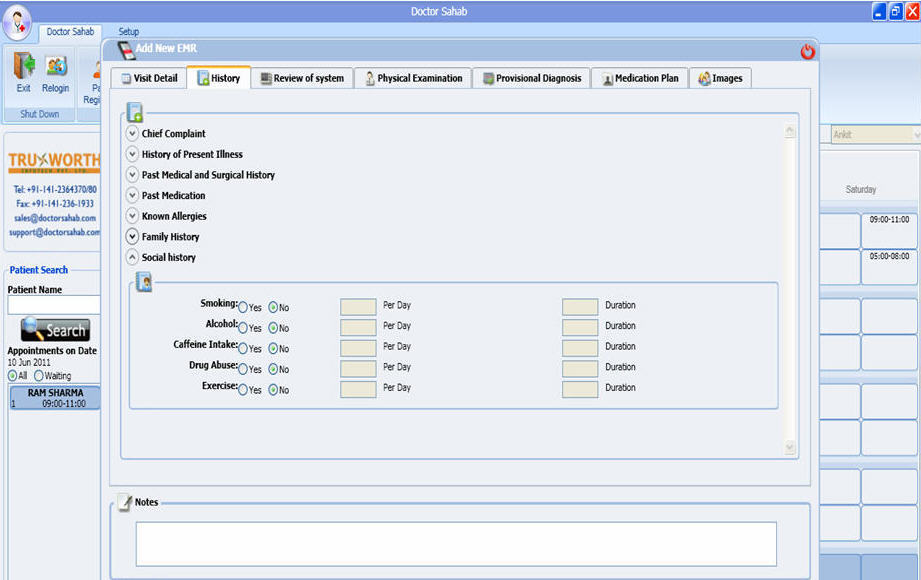Select Yes for Alcohol
The width and height of the screenshot is (921, 580).
click(x=243, y=328)
